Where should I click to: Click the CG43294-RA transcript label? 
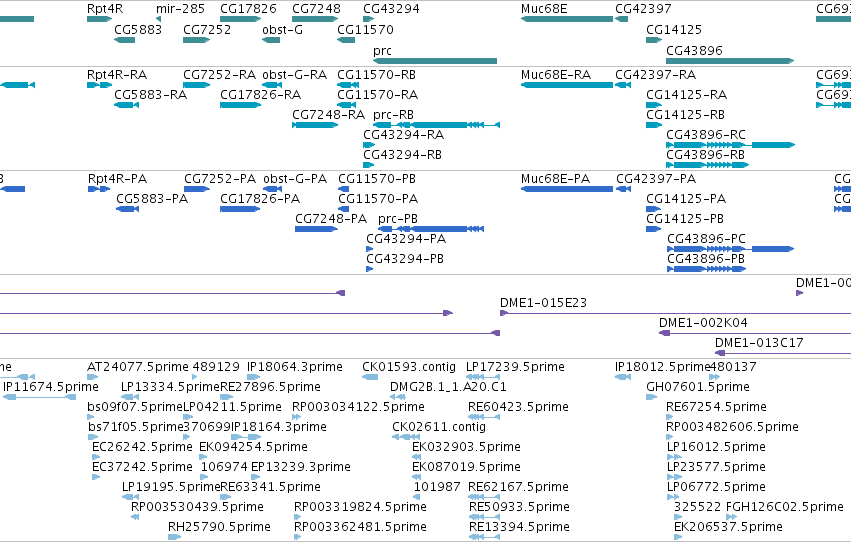tap(403, 135)
